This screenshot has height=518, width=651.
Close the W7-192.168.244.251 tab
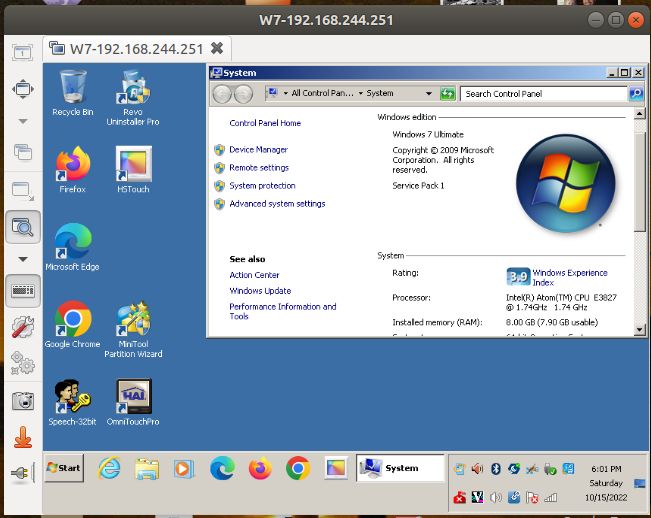(217, 49)
